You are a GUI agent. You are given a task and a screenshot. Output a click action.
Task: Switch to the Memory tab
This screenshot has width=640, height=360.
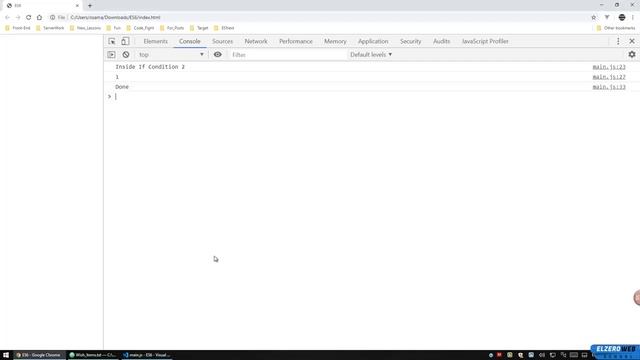335,41
